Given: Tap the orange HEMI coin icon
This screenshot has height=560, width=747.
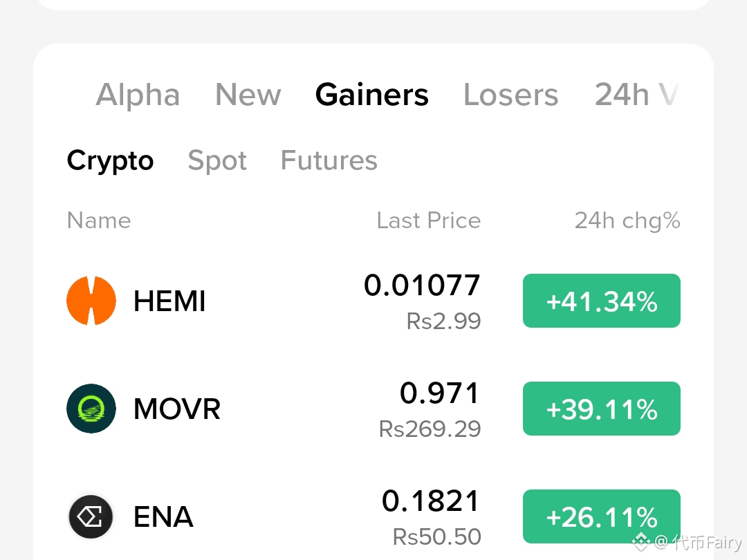Looking at the screenshot, I should tap(91, 301).
